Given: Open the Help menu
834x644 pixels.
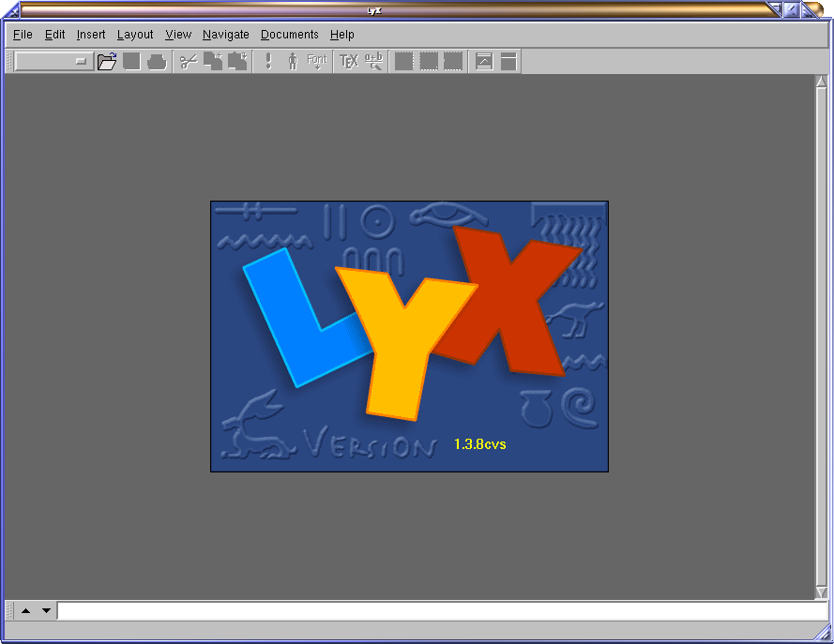Looking at the screenshot, I should [x=342, y=35].
